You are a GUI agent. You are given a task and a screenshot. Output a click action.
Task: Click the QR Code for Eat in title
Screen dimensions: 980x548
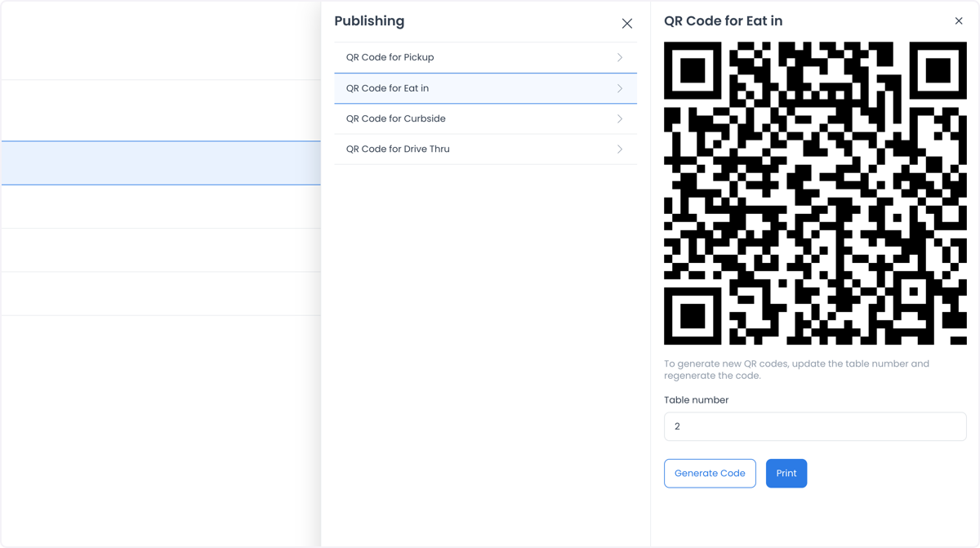(x=723, y=21)
